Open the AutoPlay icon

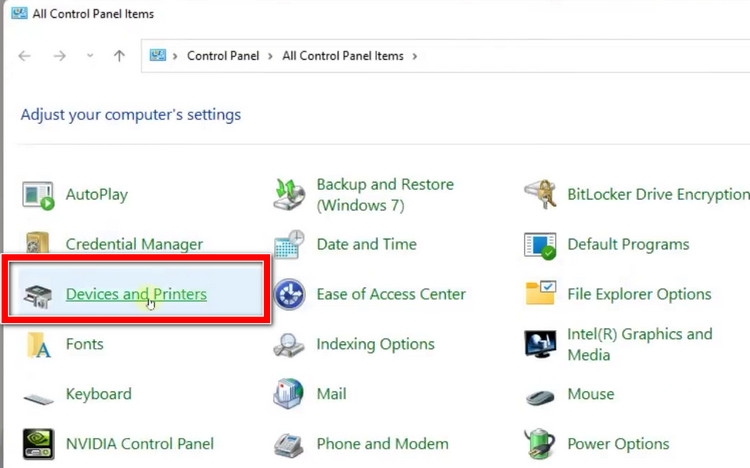(x=38, y=195)
